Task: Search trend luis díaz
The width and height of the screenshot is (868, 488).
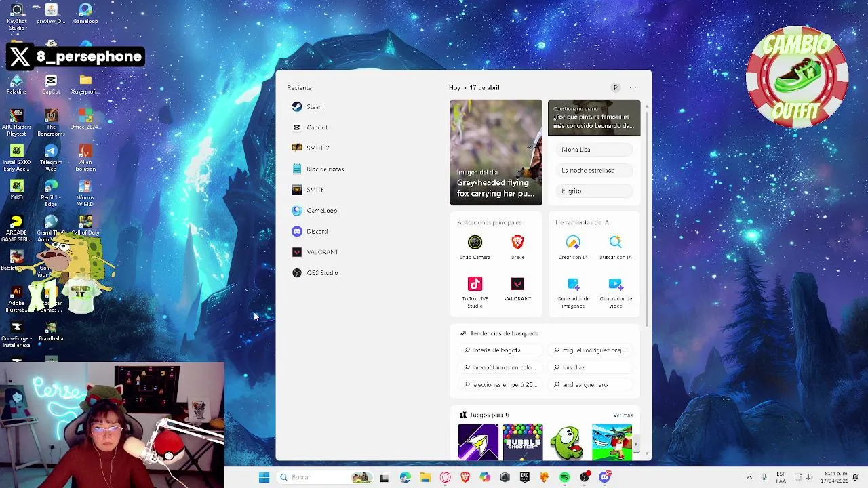Action: click(x=589, y=367)
